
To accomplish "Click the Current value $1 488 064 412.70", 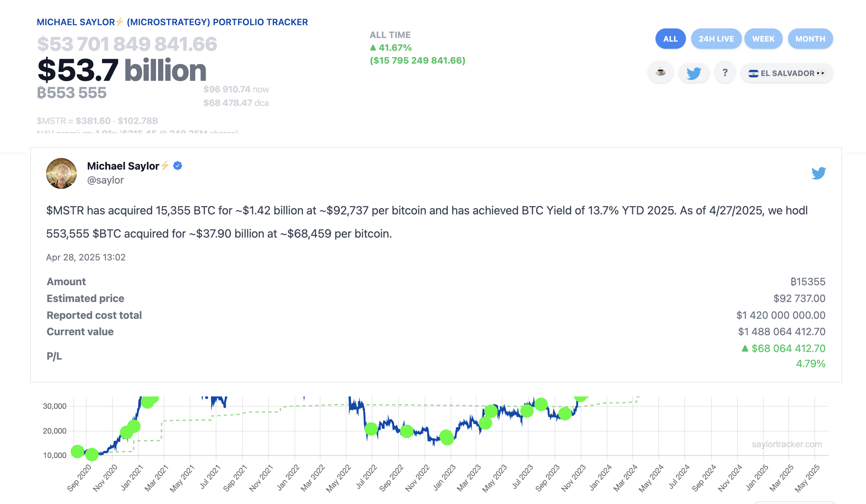I will coord(782,332).
